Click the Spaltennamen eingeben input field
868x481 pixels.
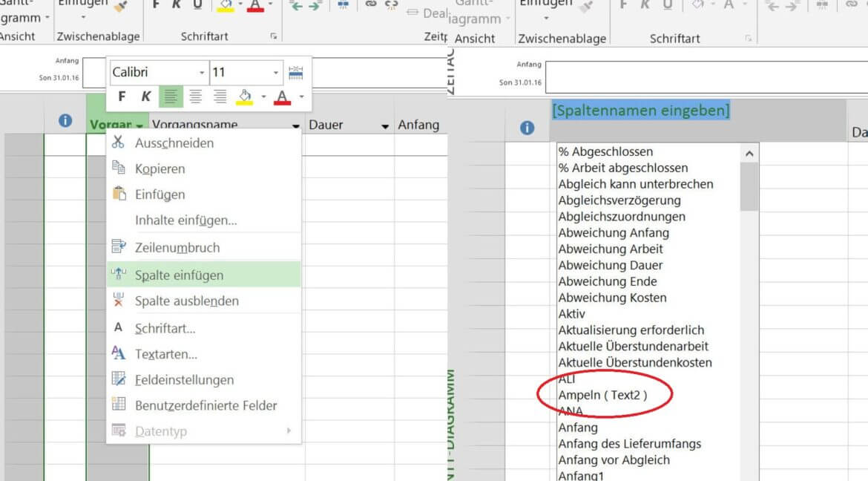click(641, 109)
